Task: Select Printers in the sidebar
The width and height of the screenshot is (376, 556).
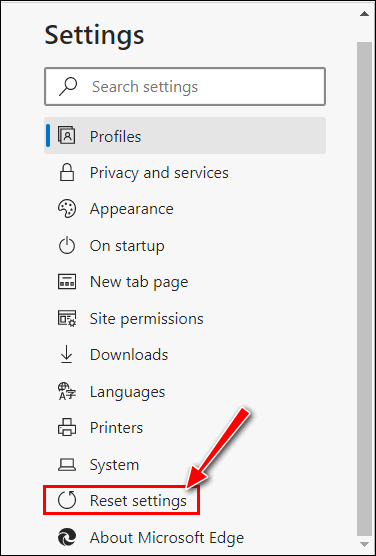Action: click(x=185, y=428)
